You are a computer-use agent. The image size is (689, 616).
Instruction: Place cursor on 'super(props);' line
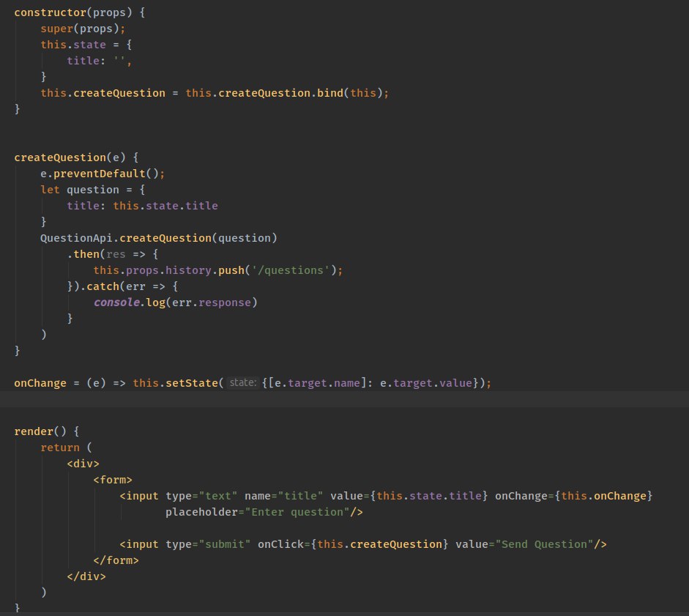pyautogui.click(x=83, y=29)
